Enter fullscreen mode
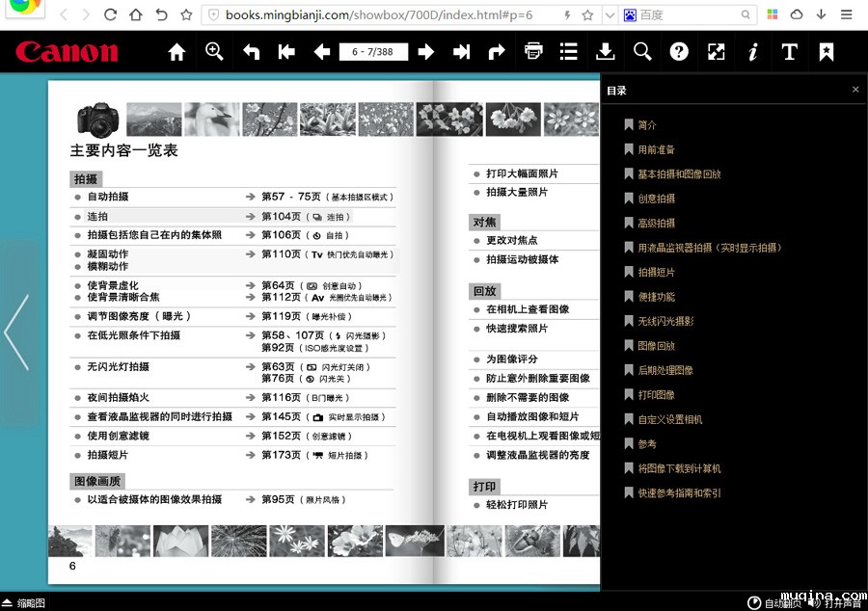868x611 pixels. (x=716, y=52)
